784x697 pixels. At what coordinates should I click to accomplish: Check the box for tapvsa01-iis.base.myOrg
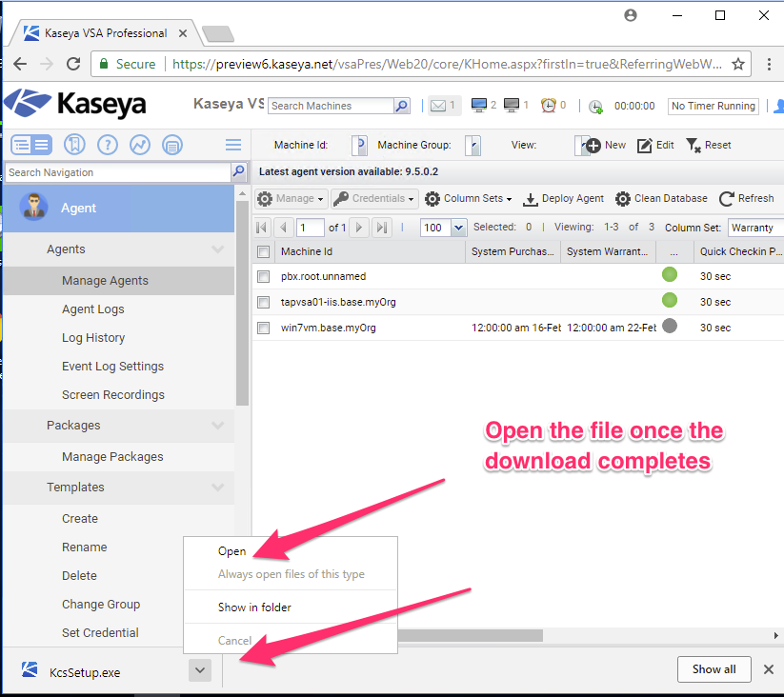tap(264, 302)
